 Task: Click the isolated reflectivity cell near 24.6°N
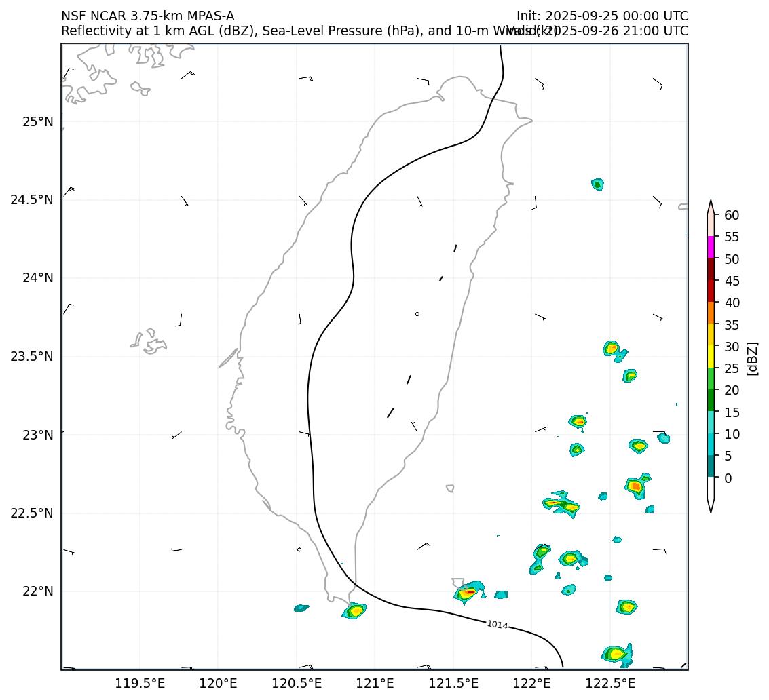[597, 184]
